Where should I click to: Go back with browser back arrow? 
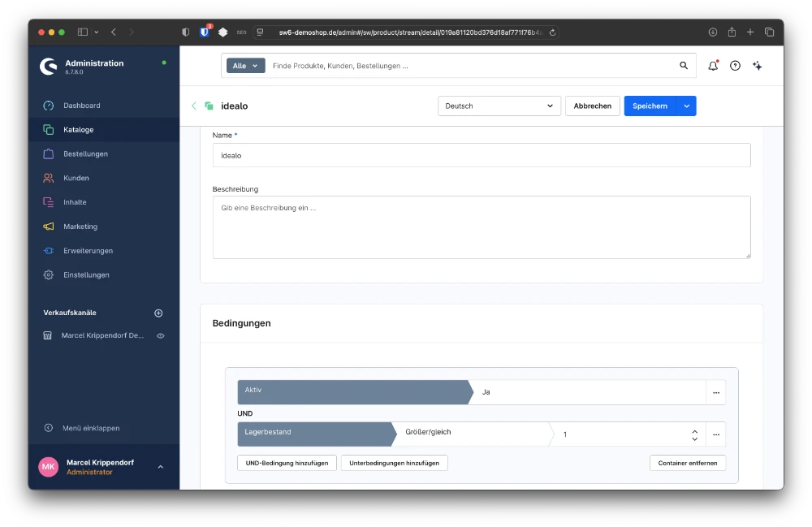[114, 32]
